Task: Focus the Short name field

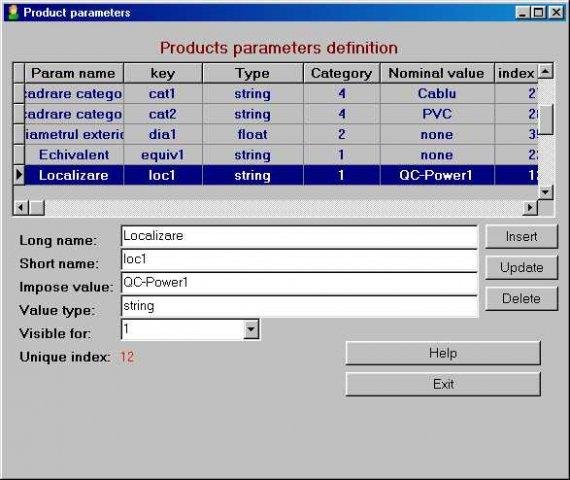Action: [299, 260]
